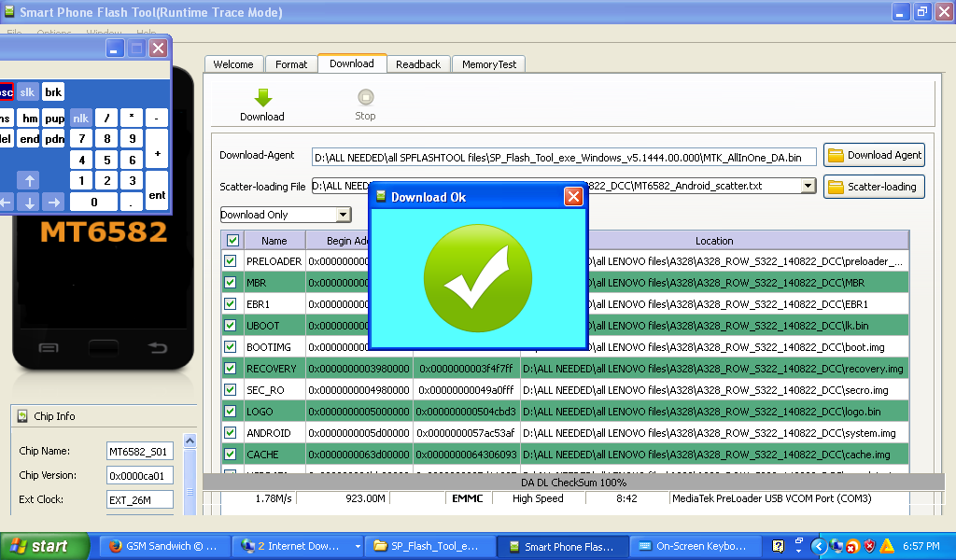Click the DA DL CheckSum progress bar

click(x=573, y=482)
